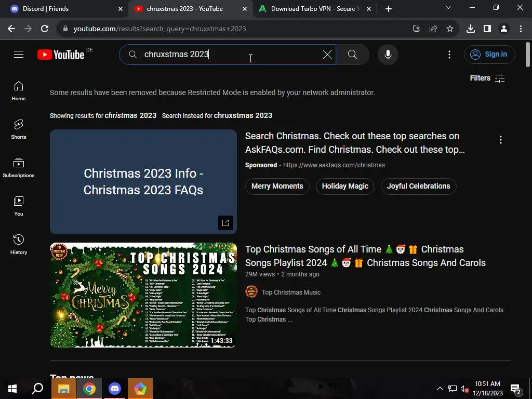Start voice search with the microphone icon
Image resolution: width=532 pixels, height=399 pixels.
tap(388, 54)
